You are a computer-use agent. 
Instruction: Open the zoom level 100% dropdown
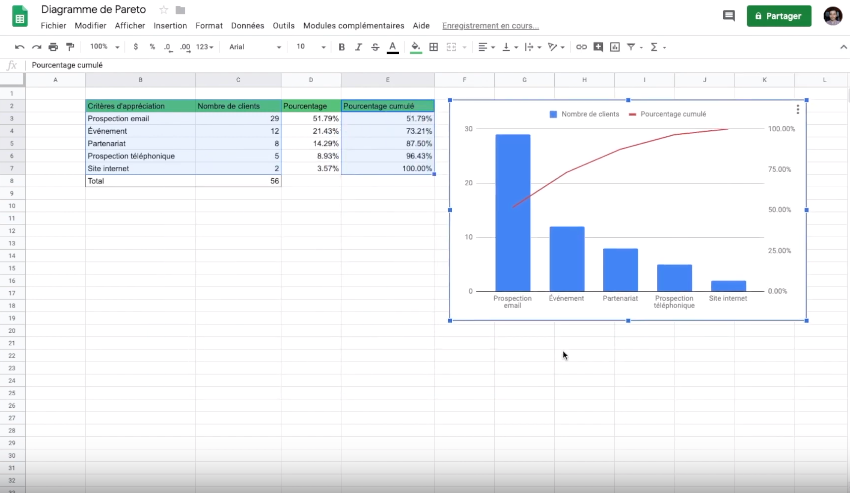104,47
